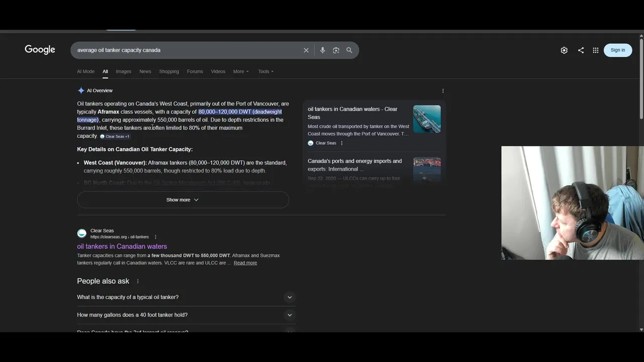
Task: Switch to the Images tab
Action: (x=123, y=71)
